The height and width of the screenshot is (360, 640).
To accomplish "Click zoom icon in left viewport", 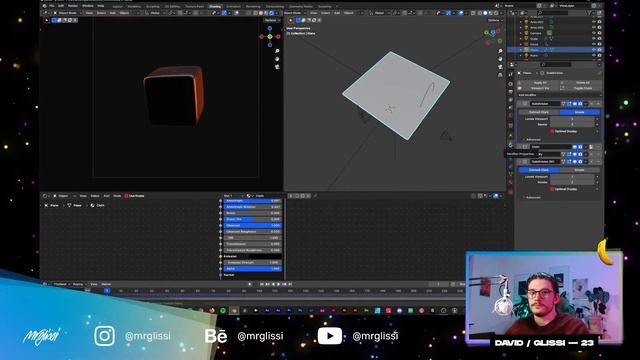I will point(277,51).
